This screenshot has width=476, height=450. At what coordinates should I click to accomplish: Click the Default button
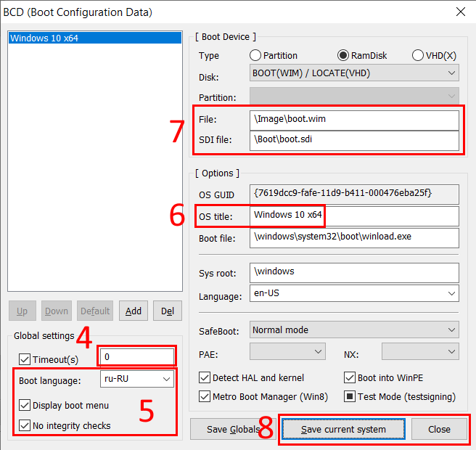click(95, 311)
